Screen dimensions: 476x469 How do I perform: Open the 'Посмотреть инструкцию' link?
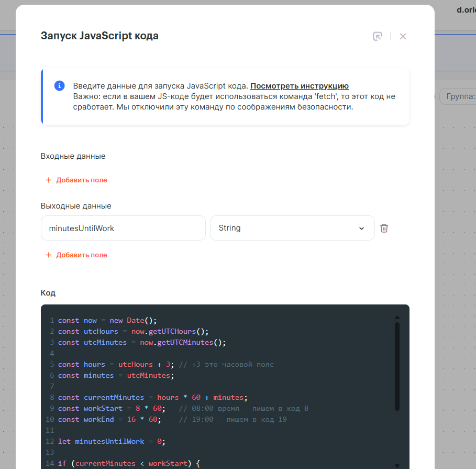click(x=299, y=86)
